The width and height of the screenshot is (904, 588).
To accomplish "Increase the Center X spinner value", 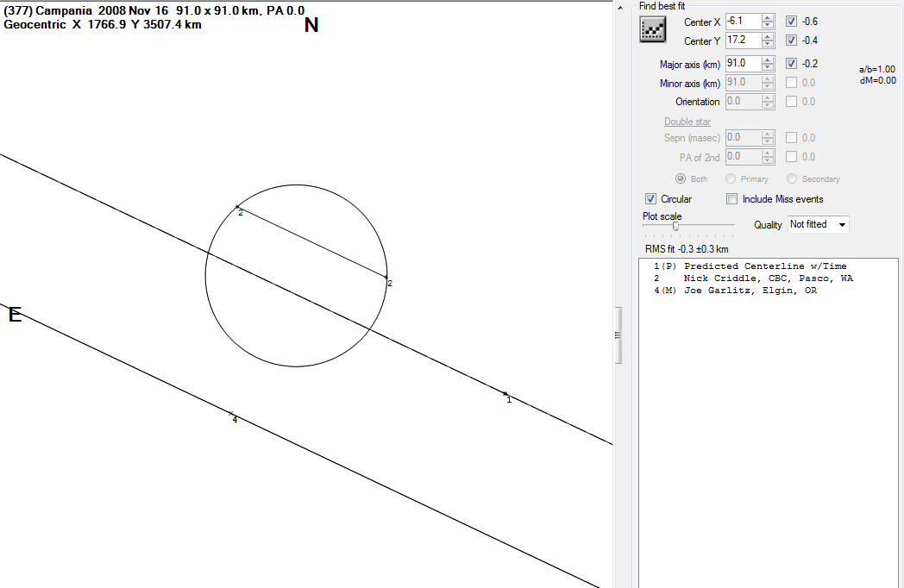I will (768, 18).
